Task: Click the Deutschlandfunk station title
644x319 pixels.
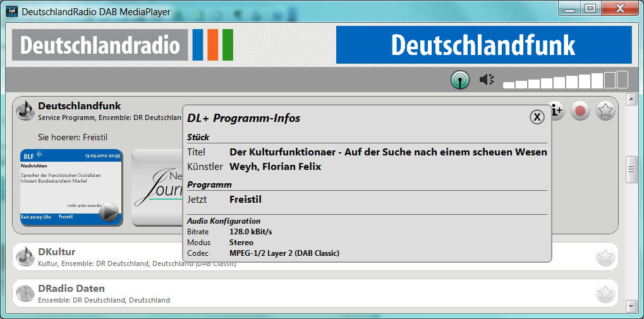Action: pyautogui.click(x=79, y=105)
